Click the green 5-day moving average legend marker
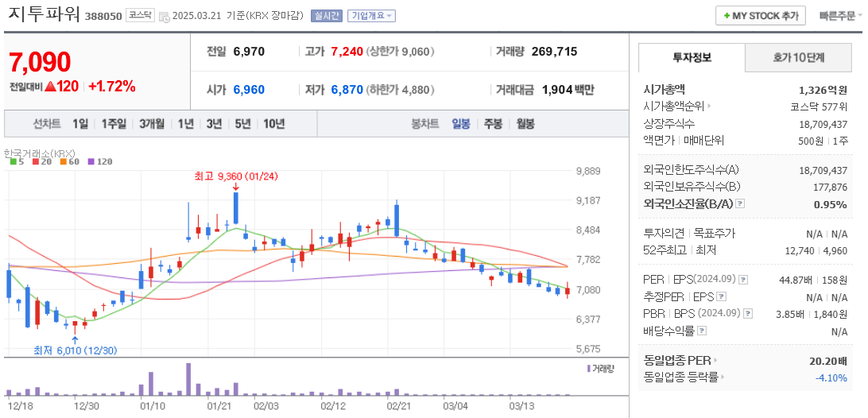The height and width of the screenshot is (418, 868). coord(14,161)
